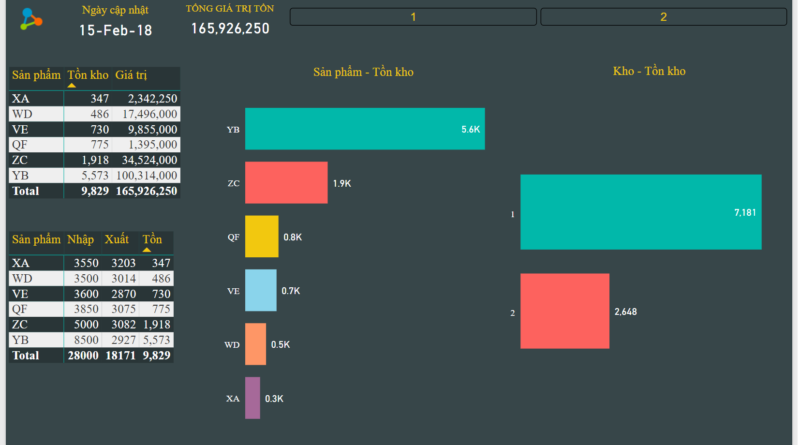Viewport: 800px width, 445px height.
Task: Select slicer button 1
Action: 413,17
